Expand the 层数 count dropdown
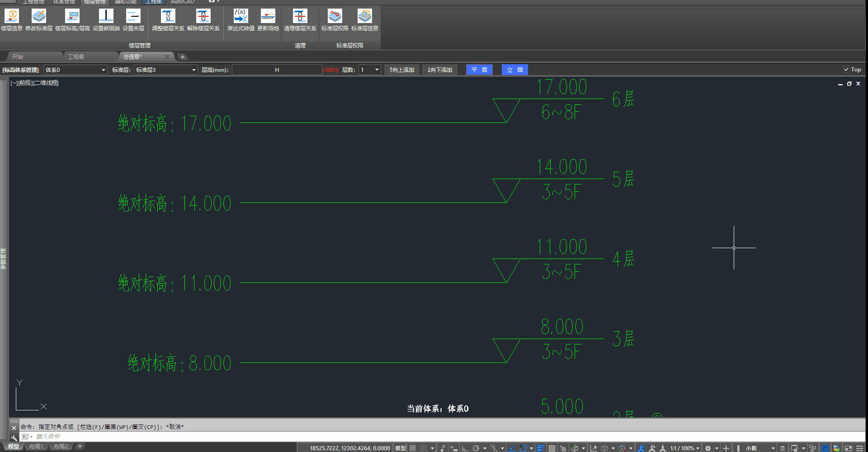868x452 pixels. click(377, 70)
